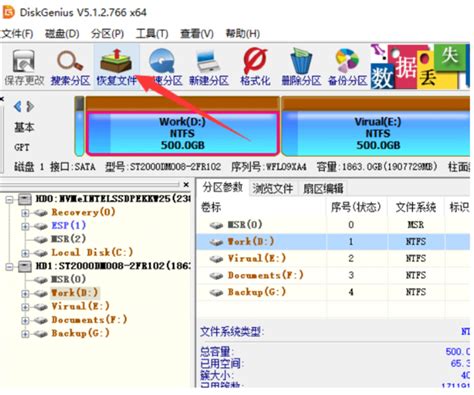Select MSR(2) in the disk tree

[x=68, y=239]
